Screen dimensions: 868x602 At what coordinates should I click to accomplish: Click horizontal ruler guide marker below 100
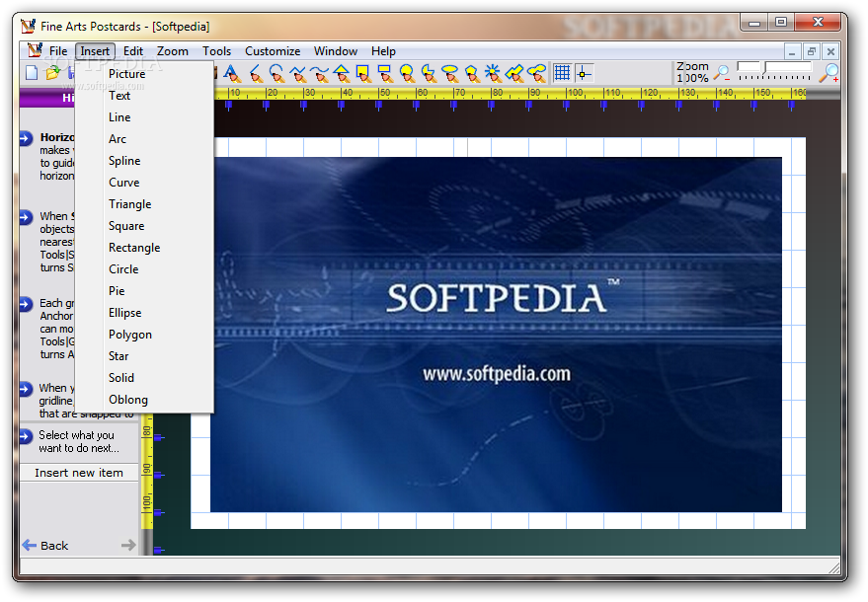[566, 105]
